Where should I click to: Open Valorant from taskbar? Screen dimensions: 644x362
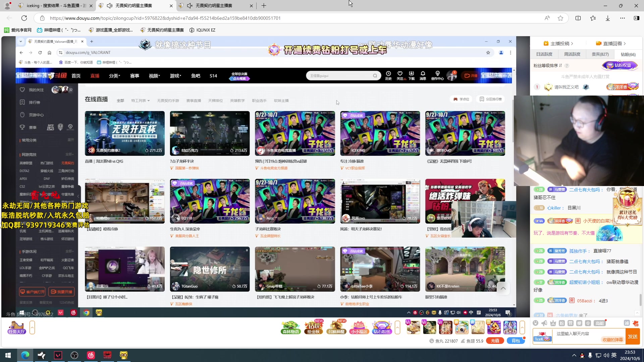tap(58, 355)
